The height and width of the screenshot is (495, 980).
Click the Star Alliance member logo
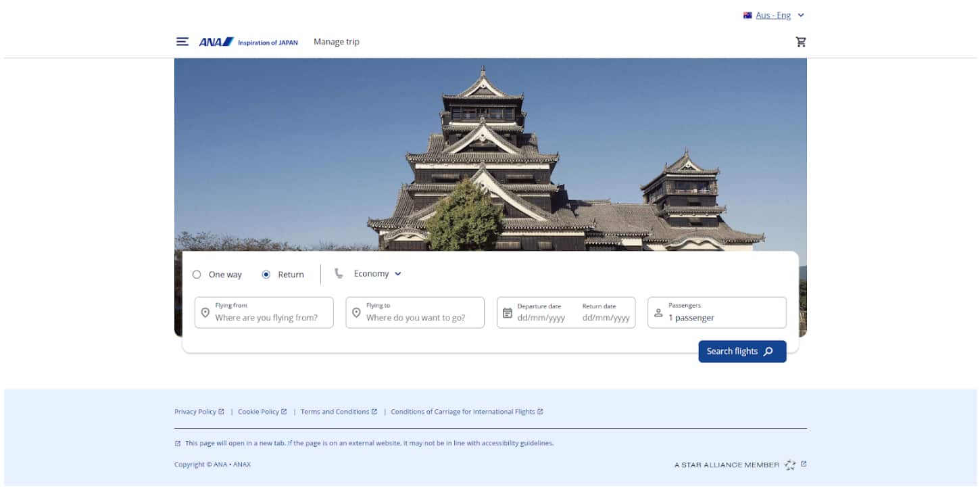[x=789, y=465]
